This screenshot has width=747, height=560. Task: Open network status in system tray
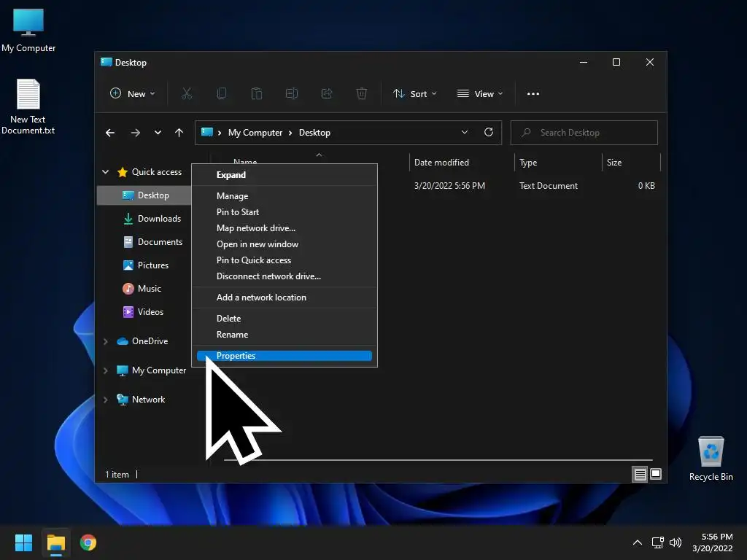click(658, 542)
